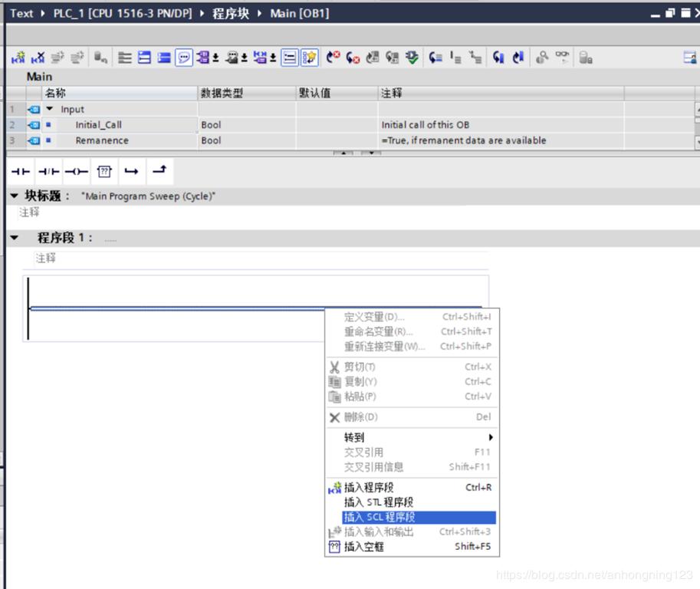Viewport: 700px width, 589px height.
Task: Click Main [OB1] in the breadcrumb navigation
Action: point(299,13)
